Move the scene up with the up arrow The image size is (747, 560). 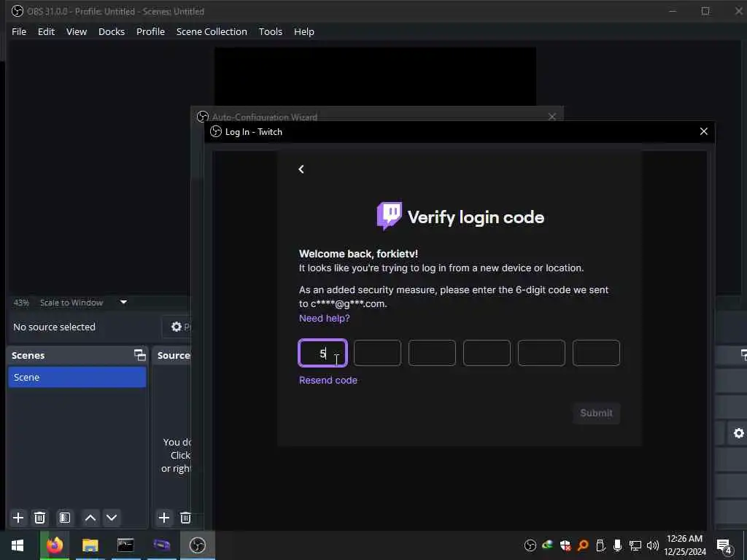[90, 518]
